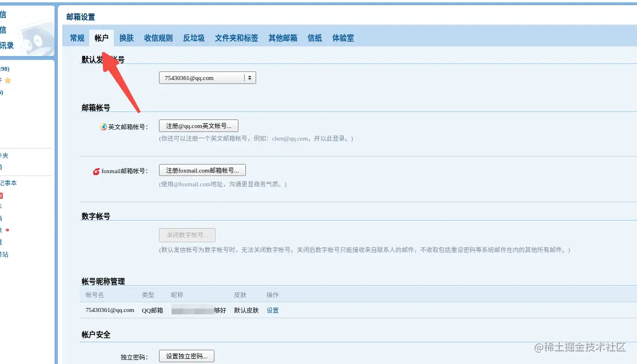
Task: Click the yellow star icon in the sidebar
Action: 7,81
